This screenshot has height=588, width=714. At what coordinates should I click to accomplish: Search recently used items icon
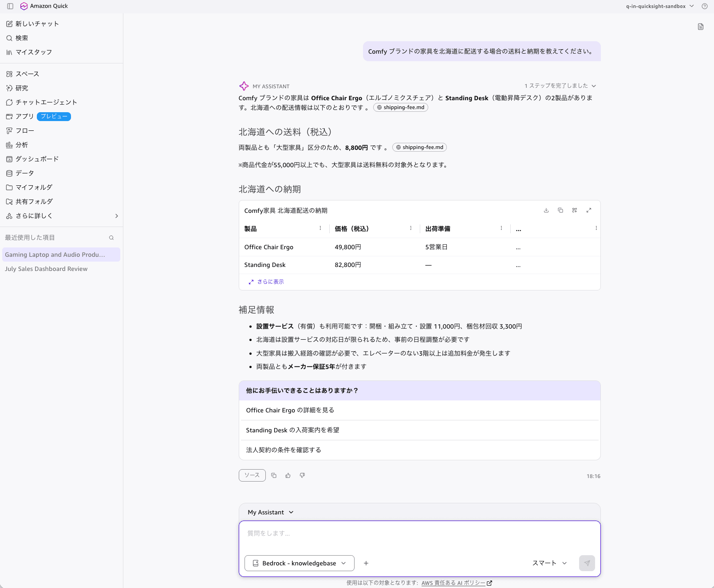111,238
